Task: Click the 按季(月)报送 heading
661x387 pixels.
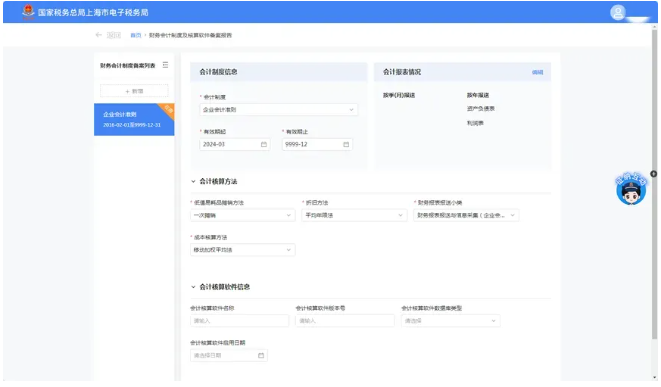Action: coord(399,95)
